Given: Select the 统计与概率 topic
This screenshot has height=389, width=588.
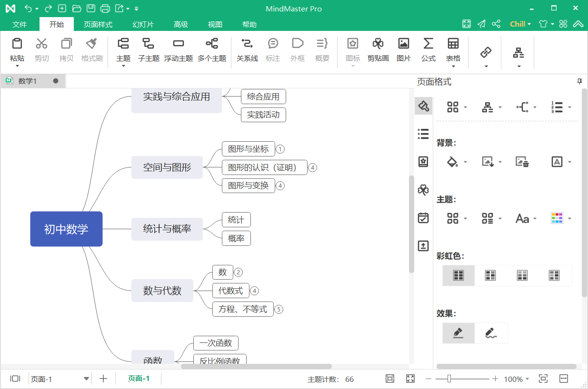Looking at the screenshot, I should point(167,229).
